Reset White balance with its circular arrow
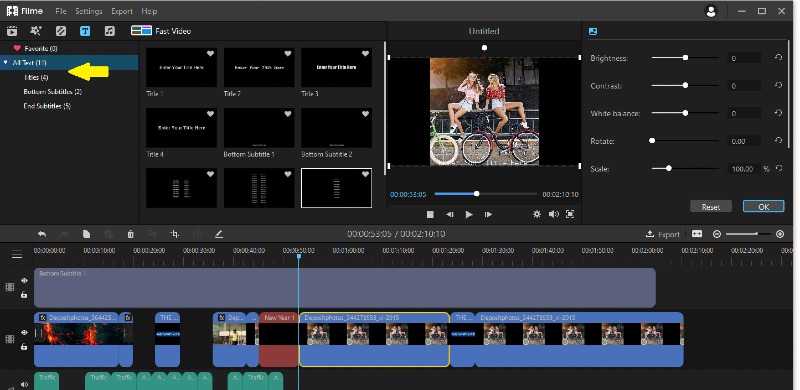The width and height of the screenshot is (800, 390). click(778, 113)
